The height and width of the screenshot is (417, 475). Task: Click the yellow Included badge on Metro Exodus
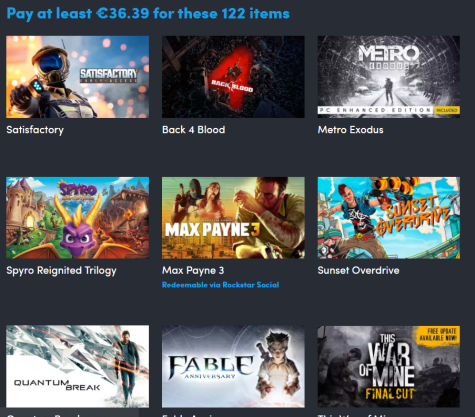(x=447, y=110)
